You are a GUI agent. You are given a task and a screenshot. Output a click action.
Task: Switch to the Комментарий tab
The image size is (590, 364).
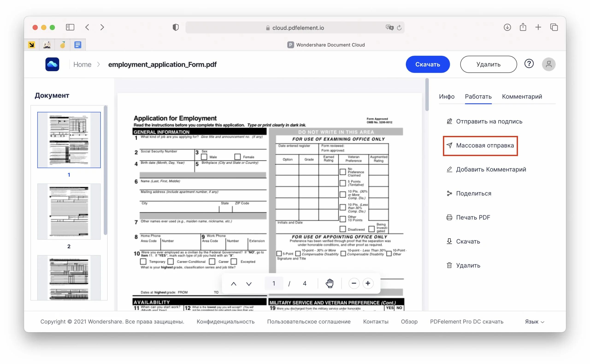[522, 97]
